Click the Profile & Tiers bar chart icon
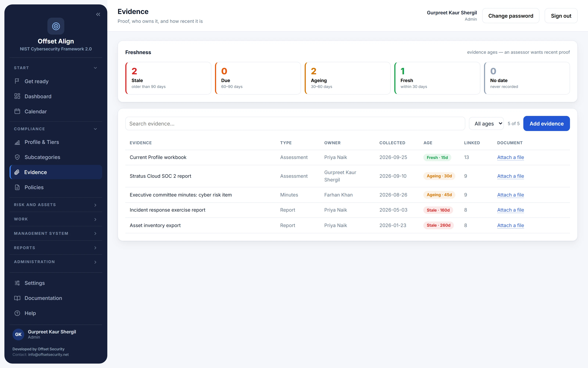The image size is (588, 368). click(17, 142)
